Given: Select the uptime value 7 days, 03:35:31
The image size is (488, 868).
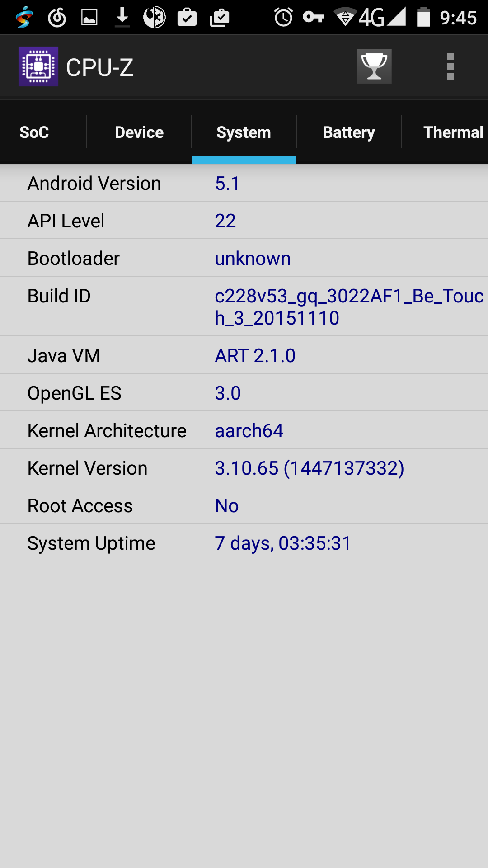Looking at the screenshot, I should pyautogui.click(x=283, y=543).
